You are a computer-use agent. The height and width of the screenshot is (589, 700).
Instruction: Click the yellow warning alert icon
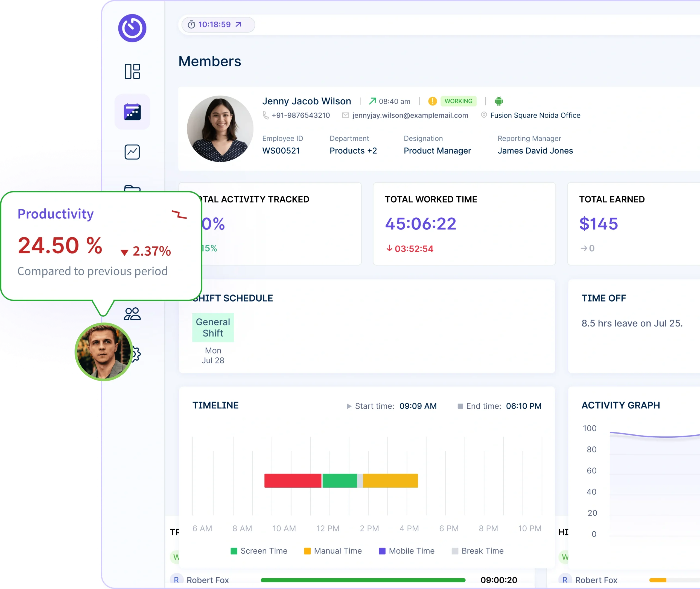click(x=432, y=101)
